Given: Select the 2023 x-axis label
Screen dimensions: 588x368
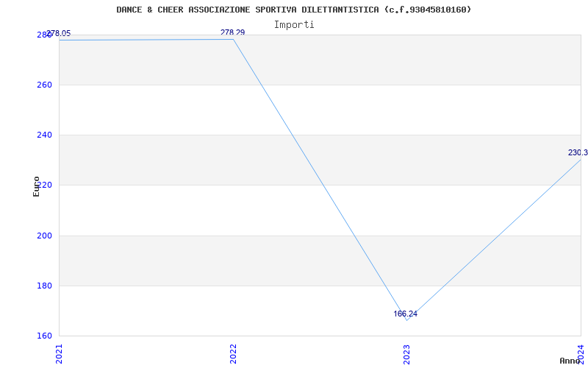Looking at the screenshot, I should click(407, 354).
